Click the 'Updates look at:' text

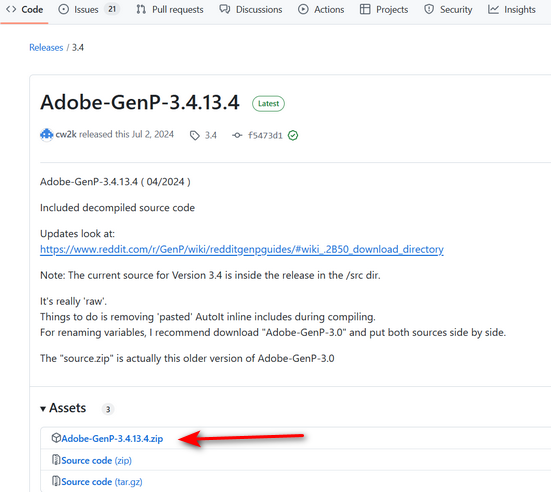(x=77, y=234)
